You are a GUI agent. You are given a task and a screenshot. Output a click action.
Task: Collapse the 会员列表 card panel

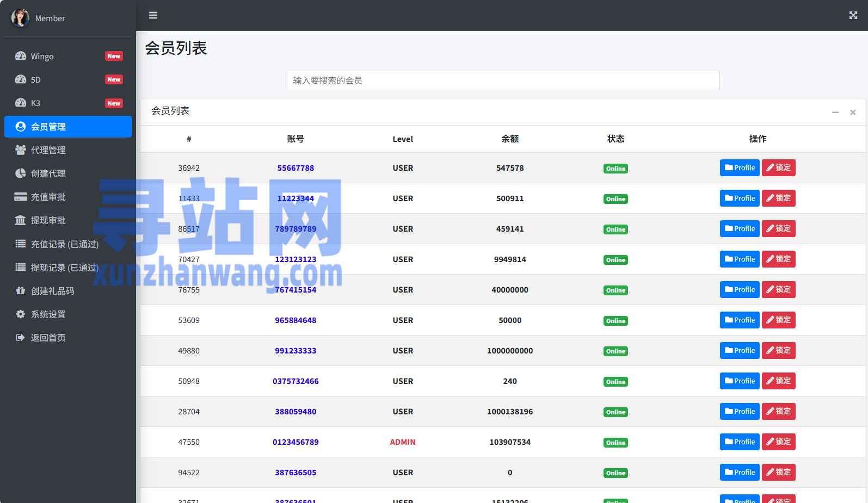point(835,112)
